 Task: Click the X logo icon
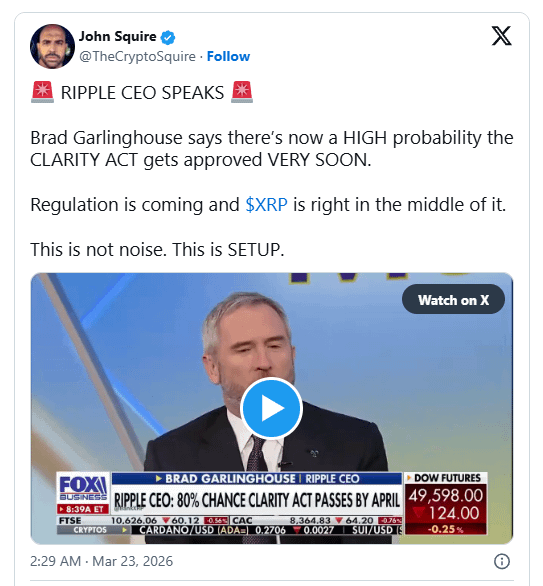501,36
